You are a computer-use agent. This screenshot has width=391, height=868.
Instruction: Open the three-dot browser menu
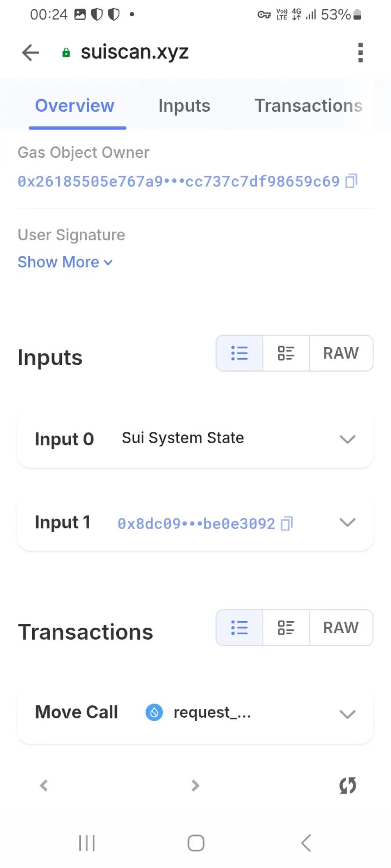[360, 53]
